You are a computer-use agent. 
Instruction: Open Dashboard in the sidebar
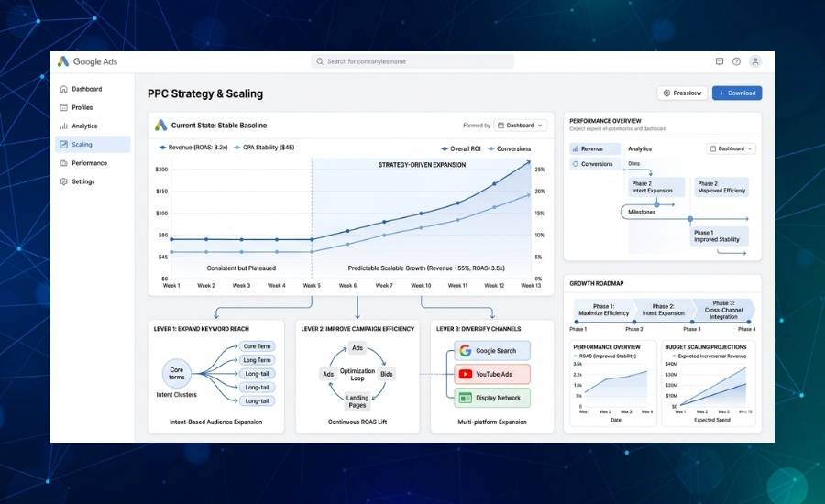click(93, 89)
